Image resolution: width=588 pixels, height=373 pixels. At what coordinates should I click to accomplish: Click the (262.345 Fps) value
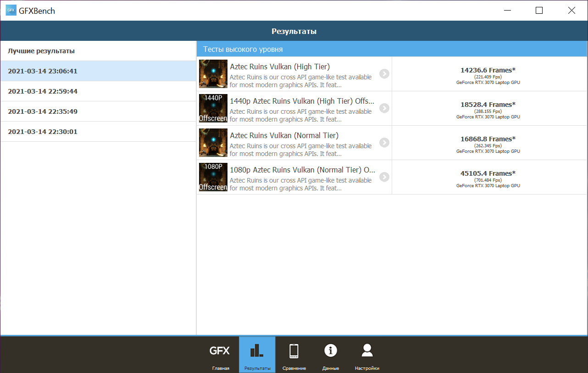[x=488, y=146]
